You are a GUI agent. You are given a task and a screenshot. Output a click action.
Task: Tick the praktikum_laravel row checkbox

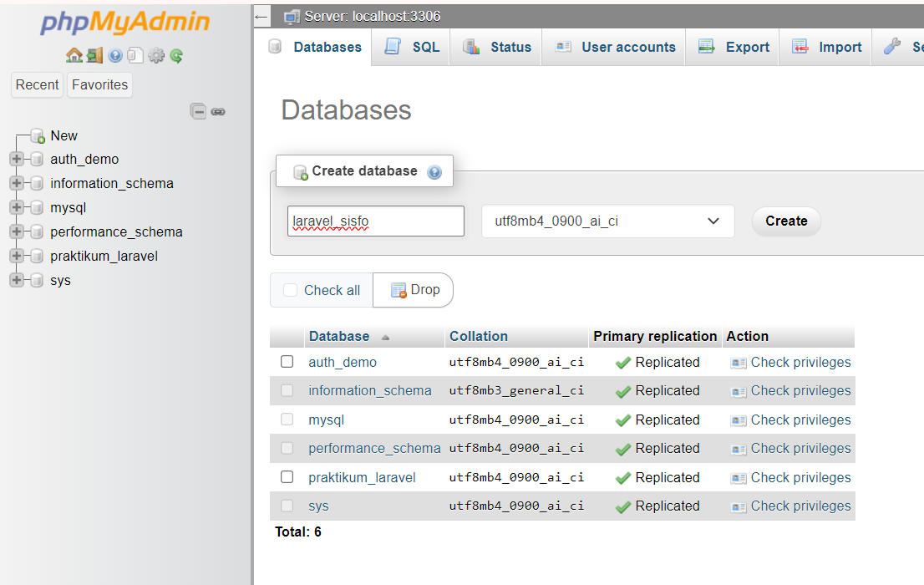point(287,476)
